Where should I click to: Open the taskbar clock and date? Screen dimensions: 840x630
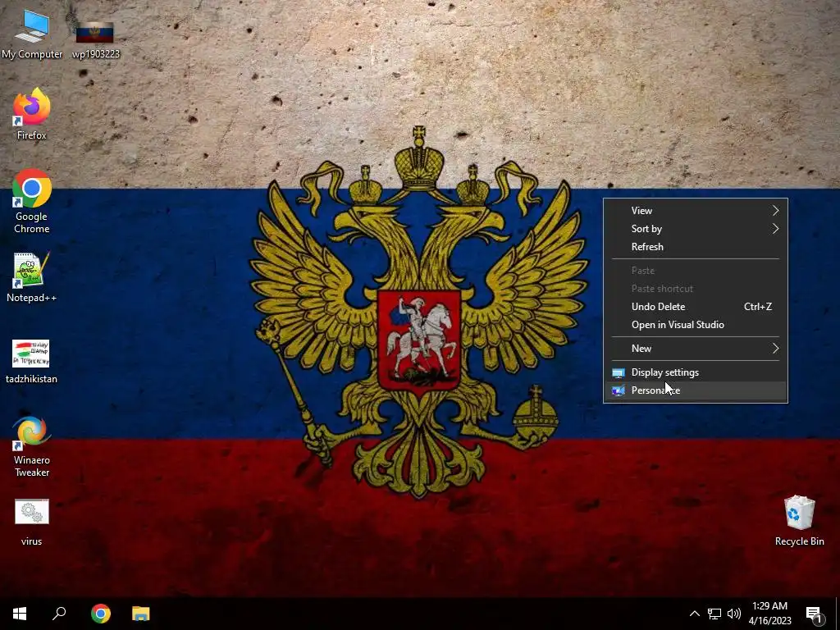769,614
